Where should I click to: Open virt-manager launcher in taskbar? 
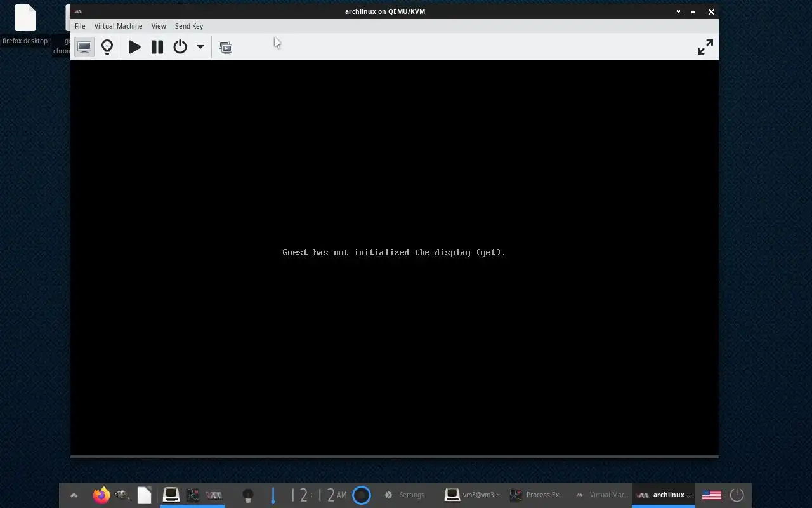point(214,495)
